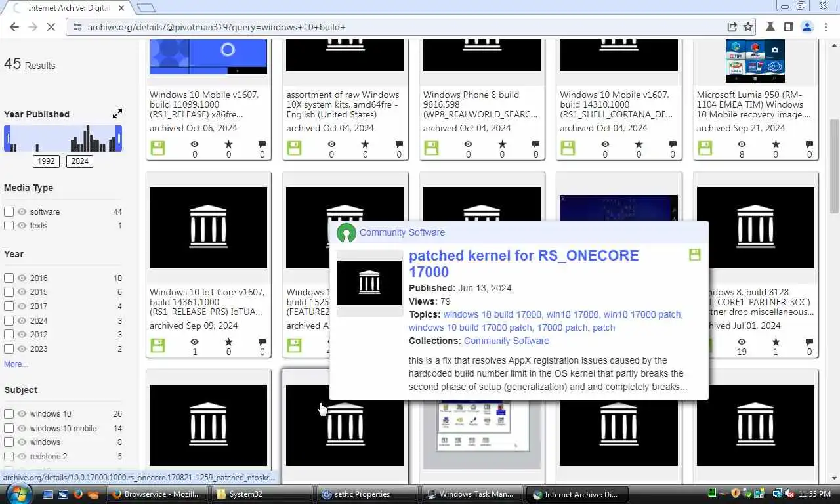Click software floppy icon in popup corner
The image size is (840, 504).
point(695,255)
